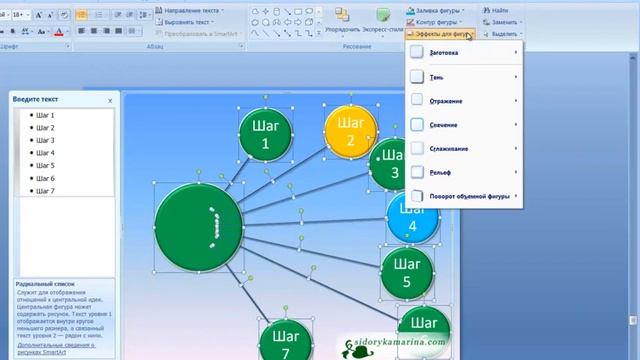Select the rectangle shape in gallery
The height and width of the screenshot is (360, 640).
pos(298,11)
